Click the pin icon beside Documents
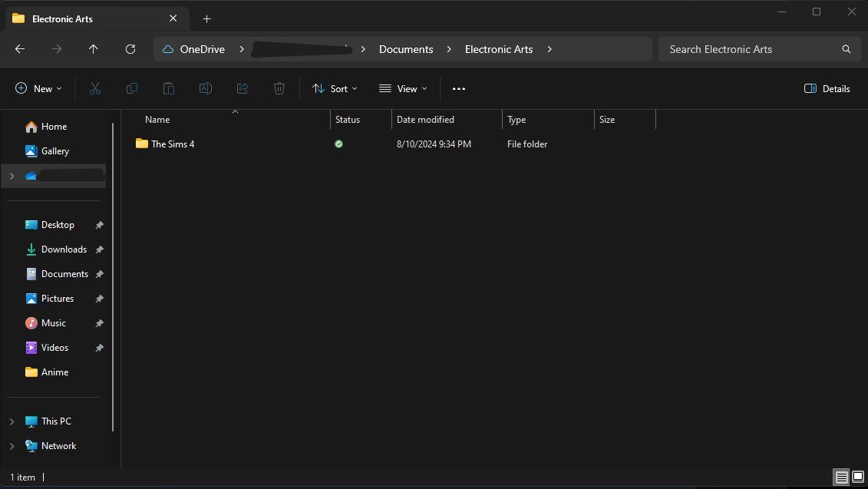Viewport: 868px width, 489px height. [x=99, y=274]
